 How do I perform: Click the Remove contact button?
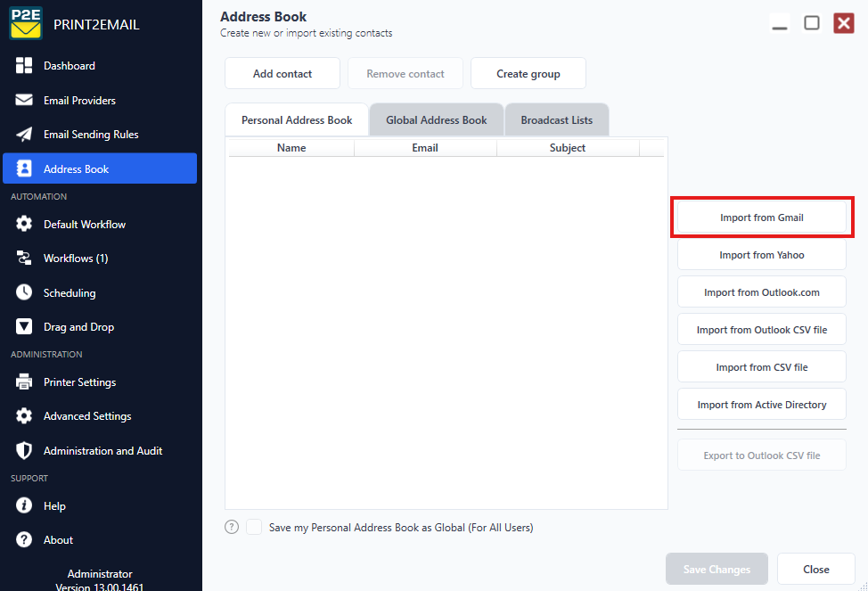405,73
